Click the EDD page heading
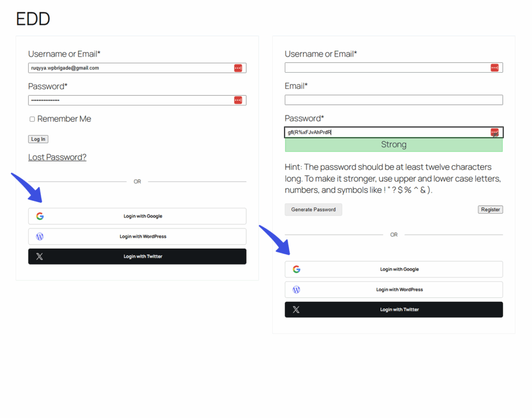Image resolution: width=532 pixels, height=418 pixels. 33,19
